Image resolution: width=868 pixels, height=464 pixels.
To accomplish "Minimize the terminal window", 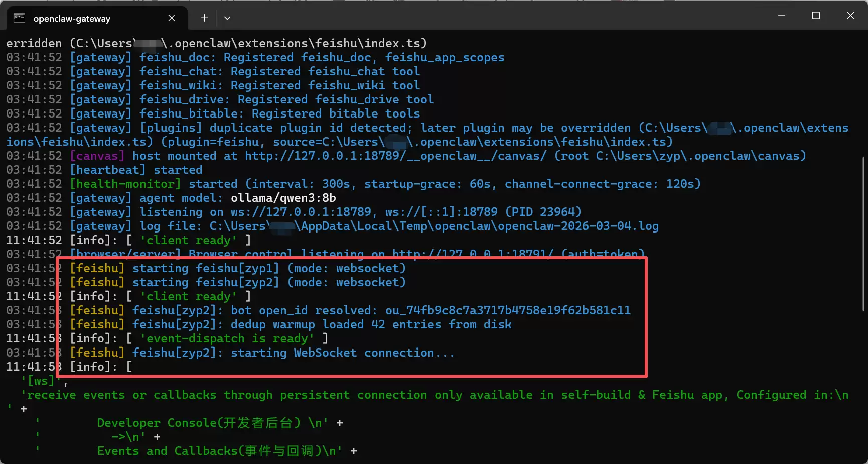I will point(781,15).
